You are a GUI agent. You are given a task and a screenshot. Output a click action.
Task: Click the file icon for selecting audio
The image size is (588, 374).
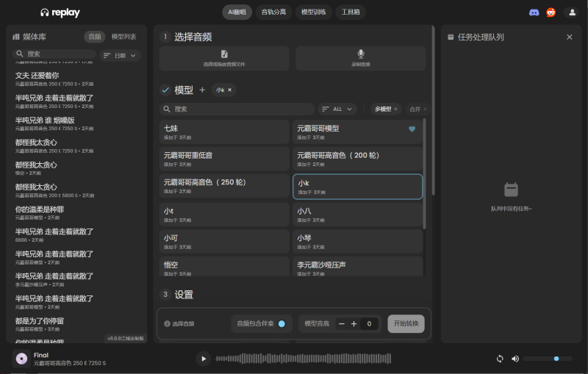pos(224,54)
